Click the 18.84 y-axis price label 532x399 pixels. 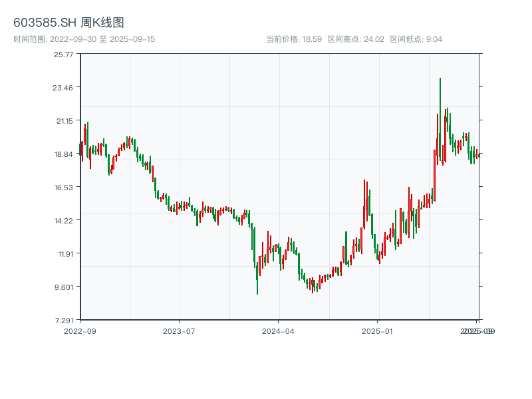(64, 154)
